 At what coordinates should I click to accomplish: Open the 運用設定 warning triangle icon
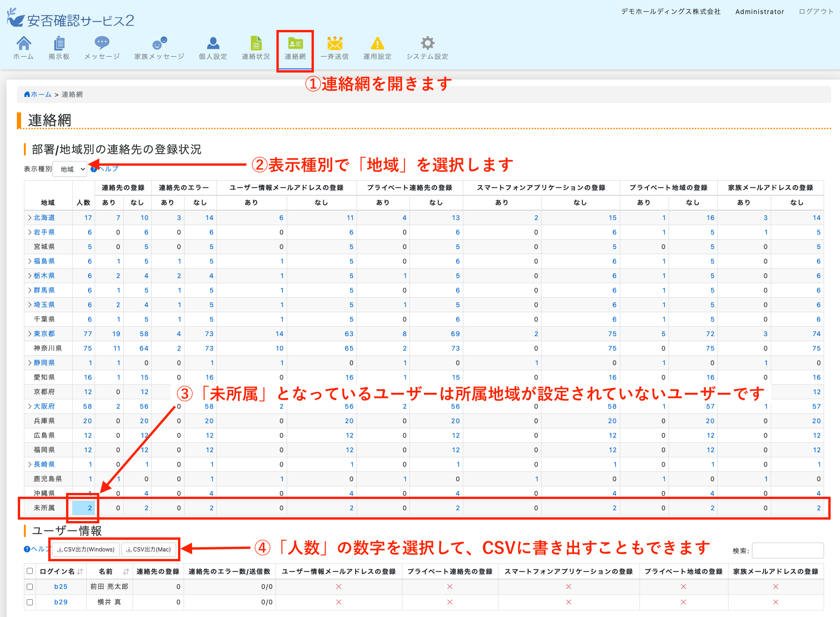pyautogui.click(x=377, y=44)
